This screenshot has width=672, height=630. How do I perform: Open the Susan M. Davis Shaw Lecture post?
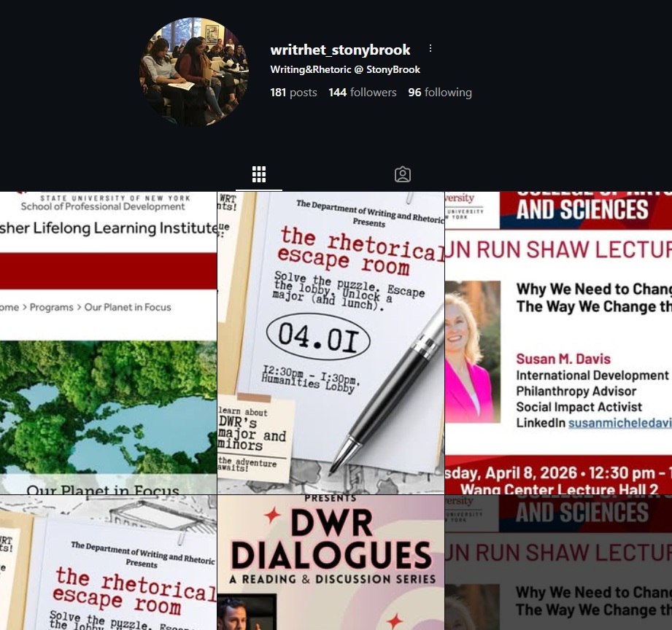click(x=558, y=343)
